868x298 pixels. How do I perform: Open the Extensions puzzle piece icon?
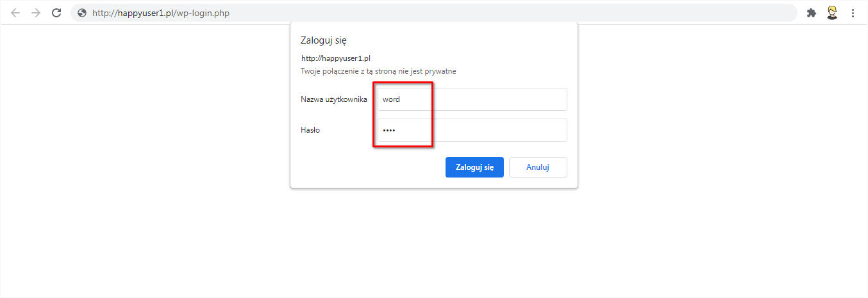tap(812, 13)
